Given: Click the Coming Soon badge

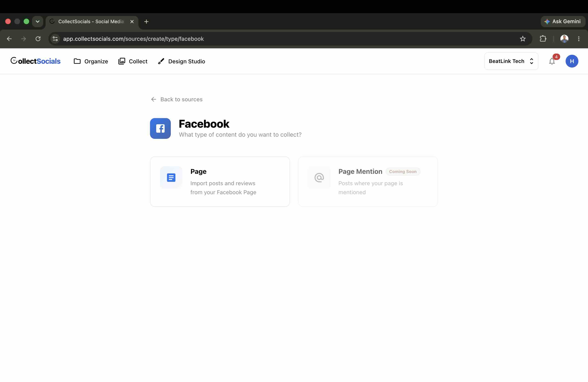Looking at the screenshot, I should tap(403, 171).
